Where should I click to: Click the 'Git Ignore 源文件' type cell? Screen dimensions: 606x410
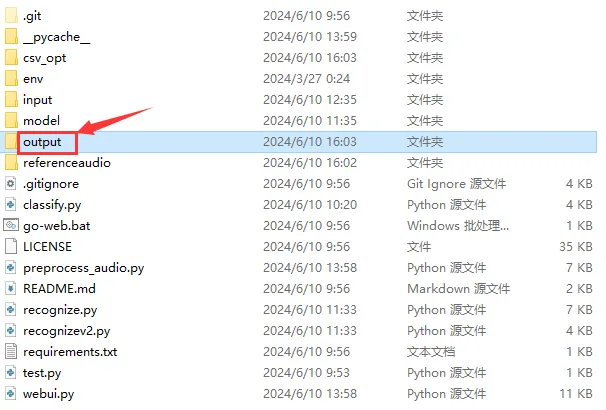click(x=456, y=184)
